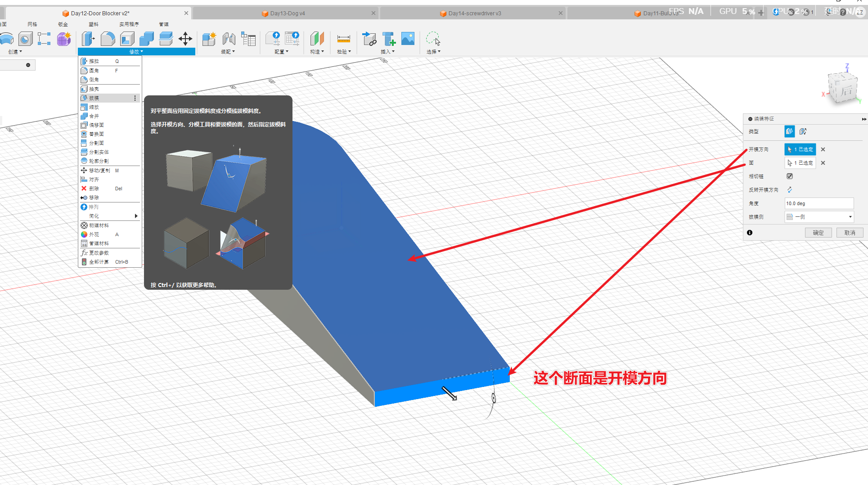Open the 装配 assemble dropdown
The width and height of the screenshot is (868, 485).
pos(228,52)
